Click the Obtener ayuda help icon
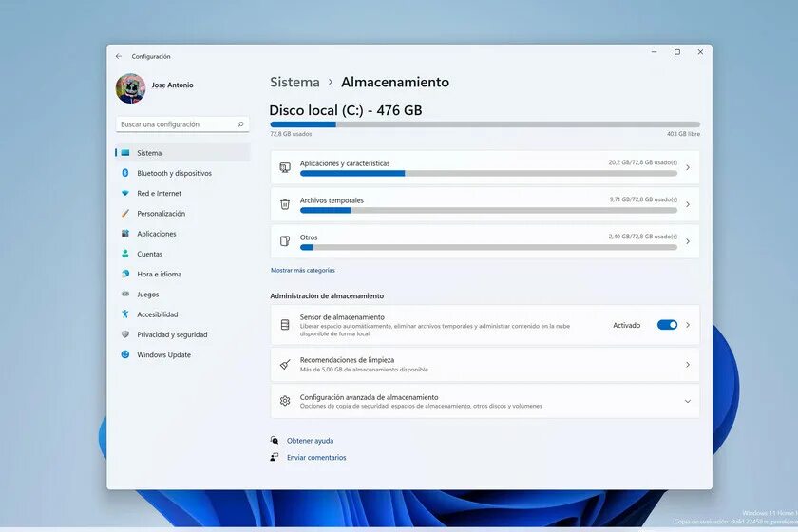Viewport: 798px width, 532px height. point(275,441)
